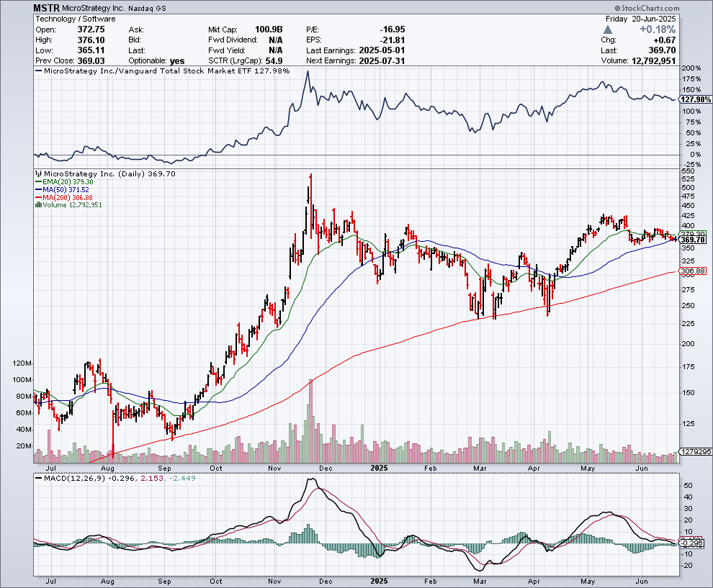Click the Optionable value yes
This screenshot has width=713, height=588.
(177, 61)
